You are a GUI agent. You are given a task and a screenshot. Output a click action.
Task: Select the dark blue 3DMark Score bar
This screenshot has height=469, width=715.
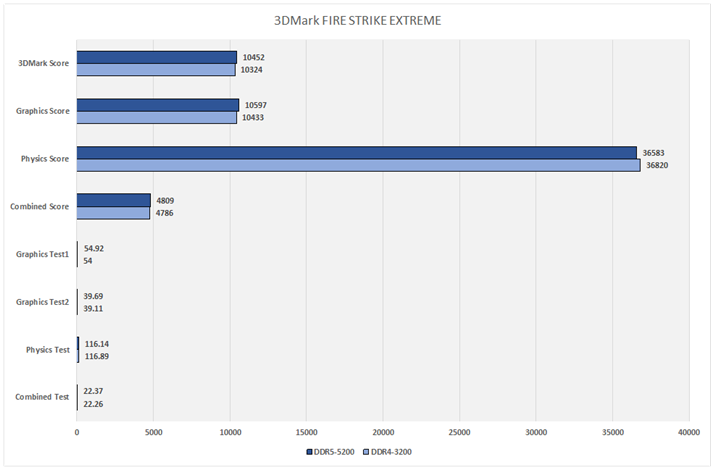point(156,57)
